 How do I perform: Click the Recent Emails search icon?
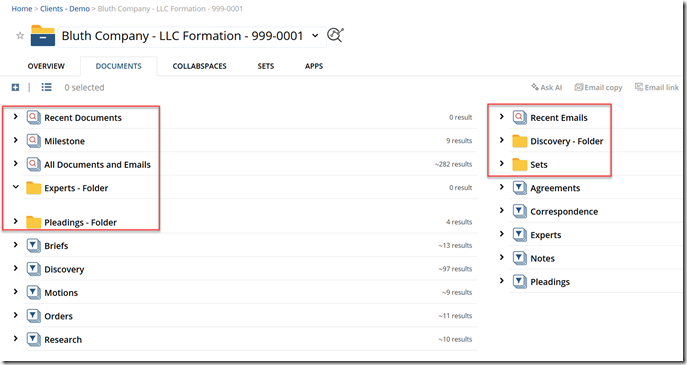click(x=520, y=117)
